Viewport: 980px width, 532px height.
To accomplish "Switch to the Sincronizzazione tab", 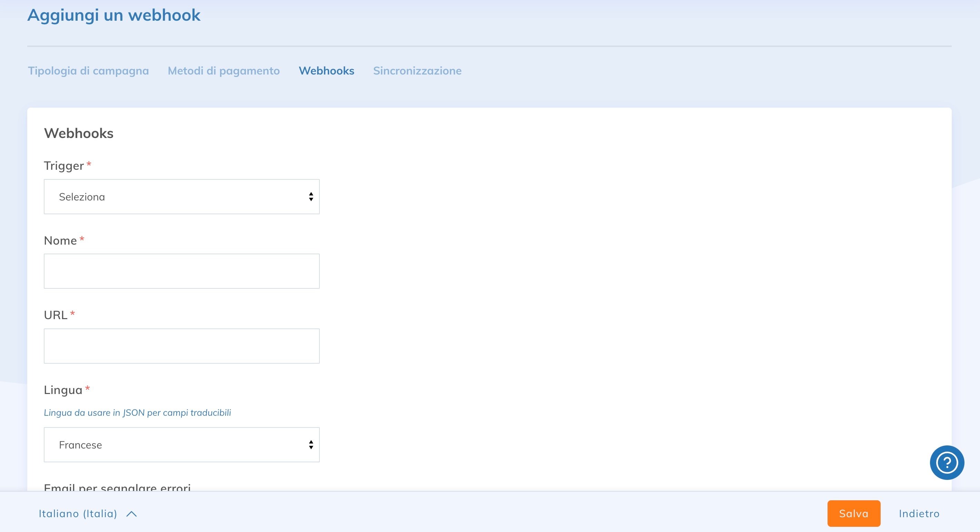I will point(417,71).
